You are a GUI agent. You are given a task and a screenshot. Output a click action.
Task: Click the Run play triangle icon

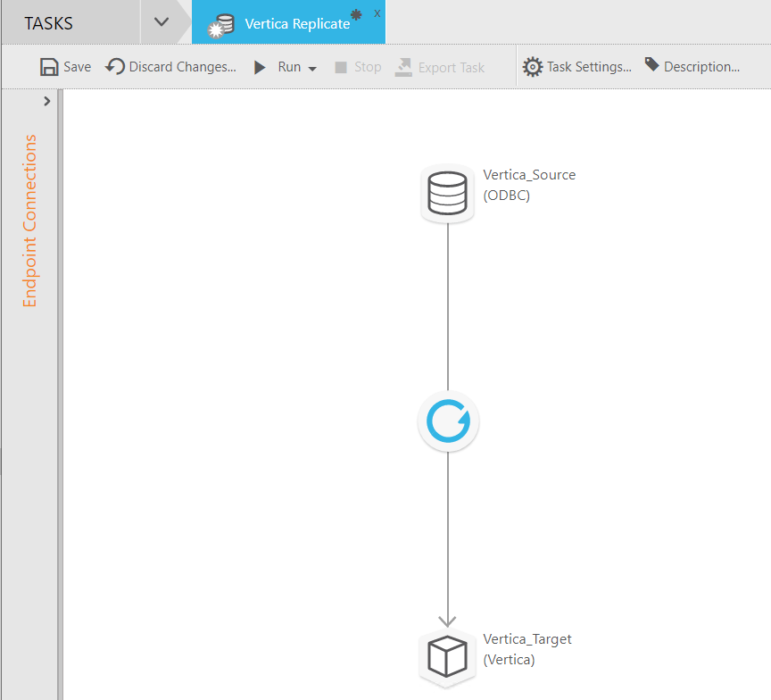pos(259,66)
